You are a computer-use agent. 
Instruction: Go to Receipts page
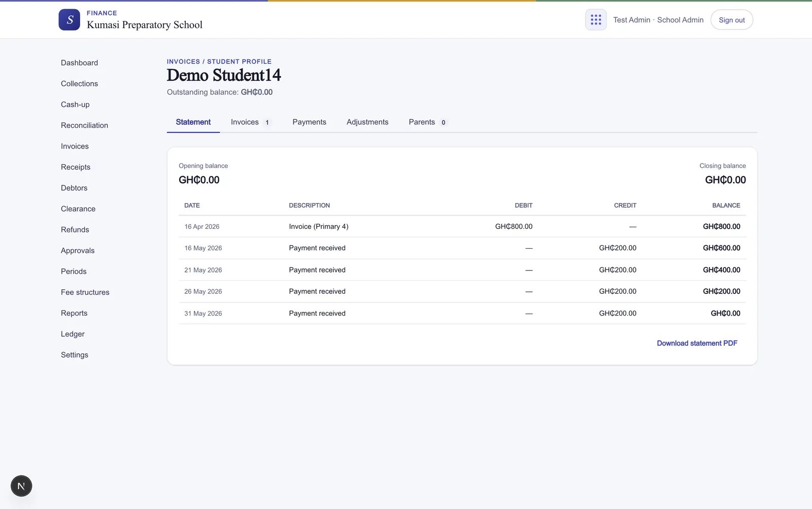click(76, 167)
